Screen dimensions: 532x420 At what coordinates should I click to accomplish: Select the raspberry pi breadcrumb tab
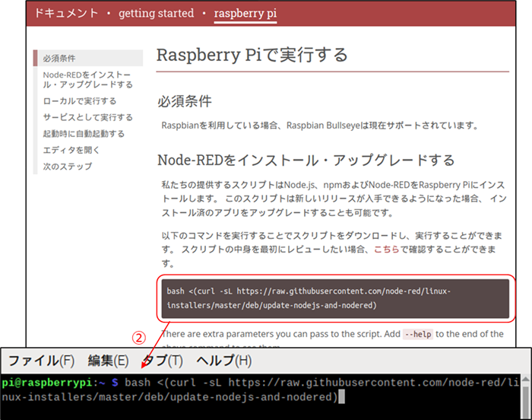click(245, 14)
